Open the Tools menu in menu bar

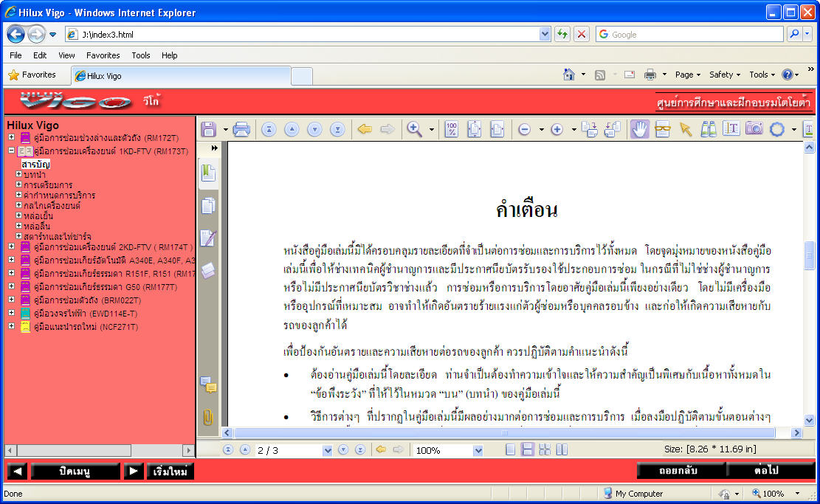pos(141,55)
